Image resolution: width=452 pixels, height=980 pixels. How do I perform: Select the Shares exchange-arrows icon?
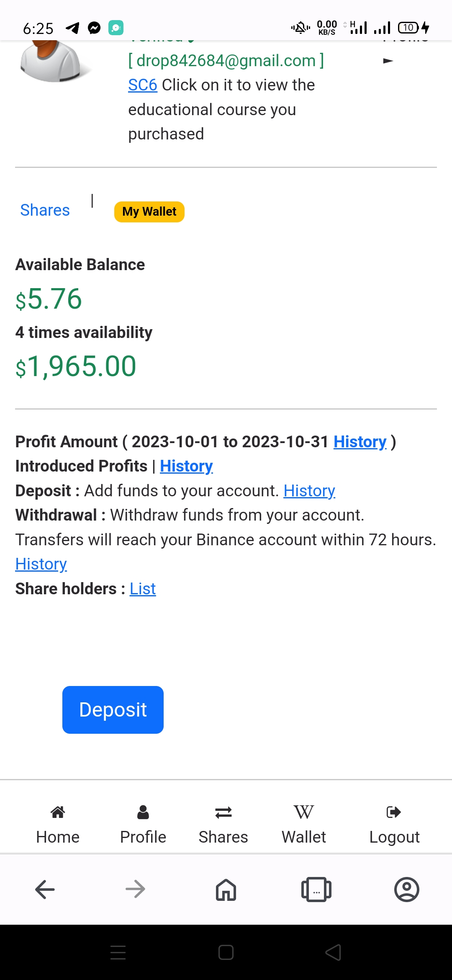[x=223, y=812]
